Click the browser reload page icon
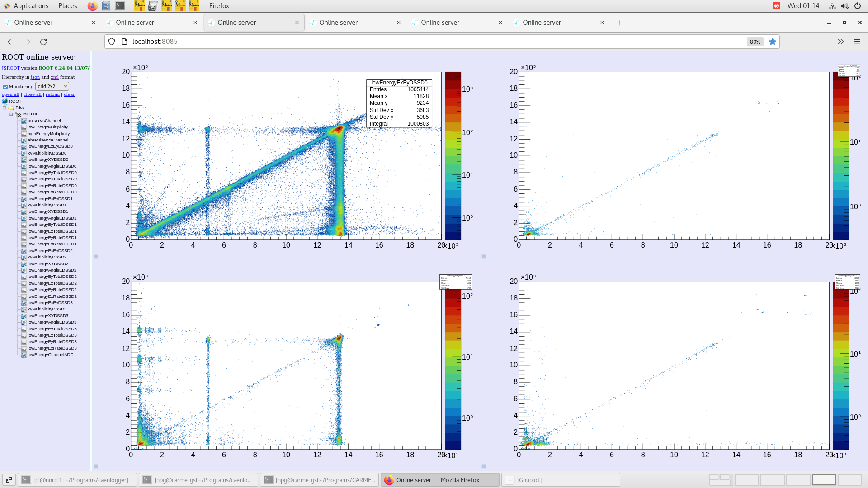 pyautogui.click(x=43, y=42)
